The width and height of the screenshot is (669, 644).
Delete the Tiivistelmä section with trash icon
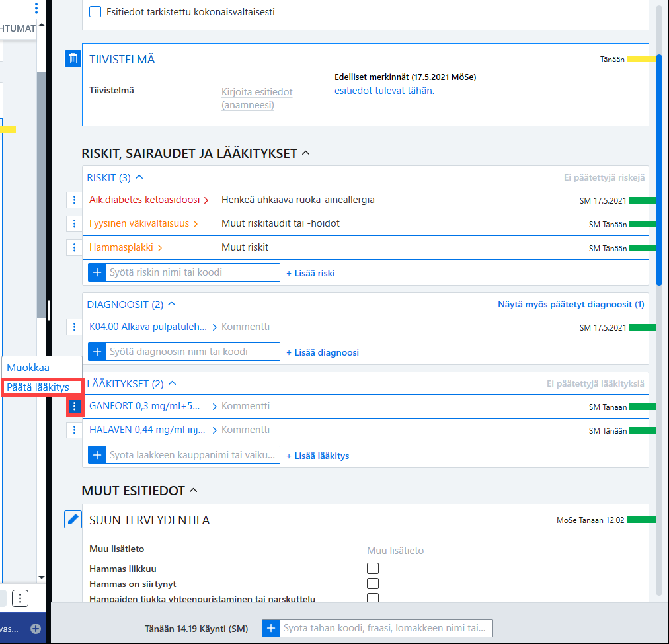(73, 58)
